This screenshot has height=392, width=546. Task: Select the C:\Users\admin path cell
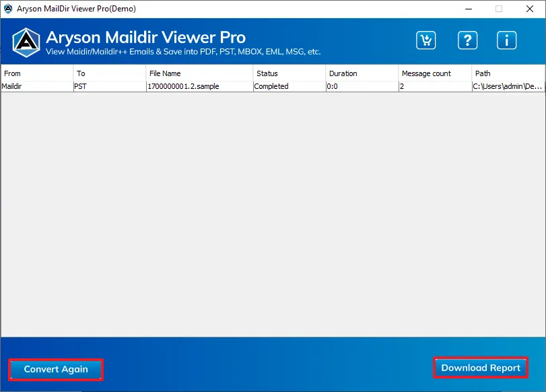pos(508,86)
